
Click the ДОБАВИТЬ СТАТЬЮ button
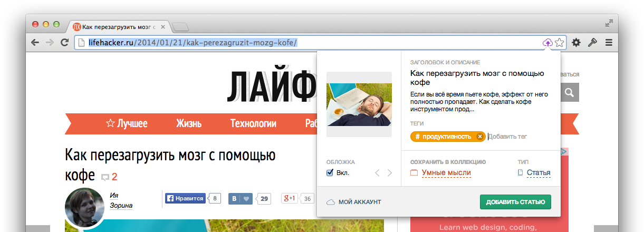515,202
